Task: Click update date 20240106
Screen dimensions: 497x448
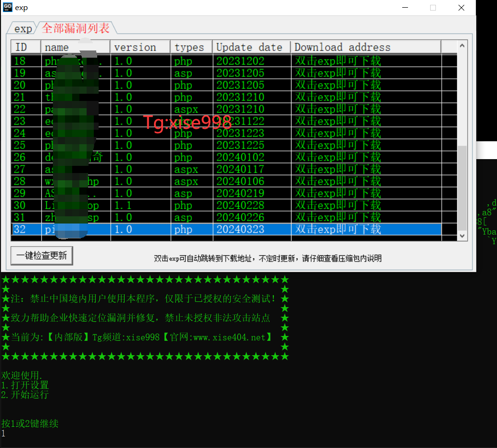Action: click(240, 181)
